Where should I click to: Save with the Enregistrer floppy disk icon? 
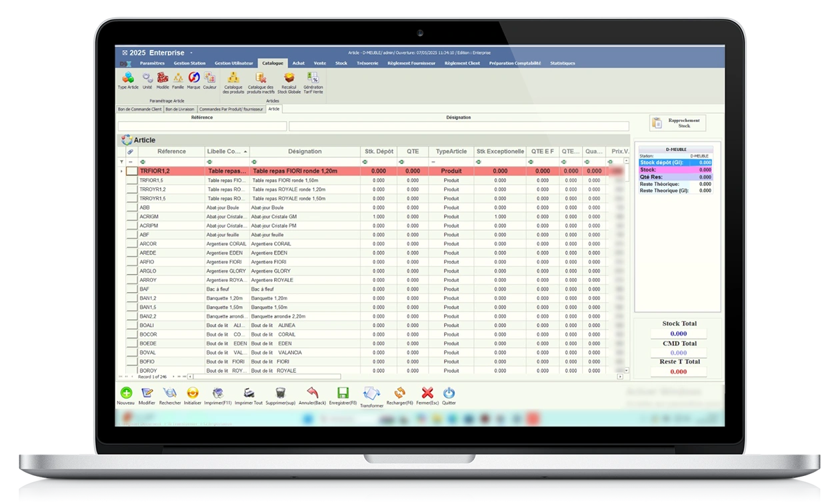343,393
